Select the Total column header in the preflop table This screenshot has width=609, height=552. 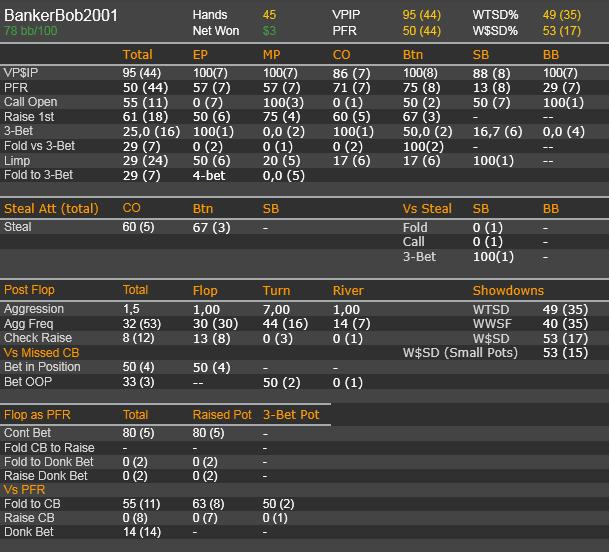[137, 55]
